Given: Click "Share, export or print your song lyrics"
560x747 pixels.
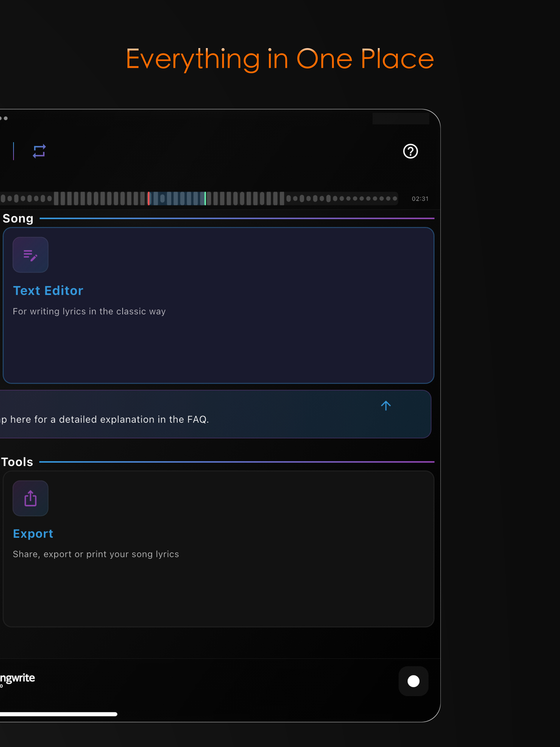Looking at the screenshot, I should pos(96,554).
